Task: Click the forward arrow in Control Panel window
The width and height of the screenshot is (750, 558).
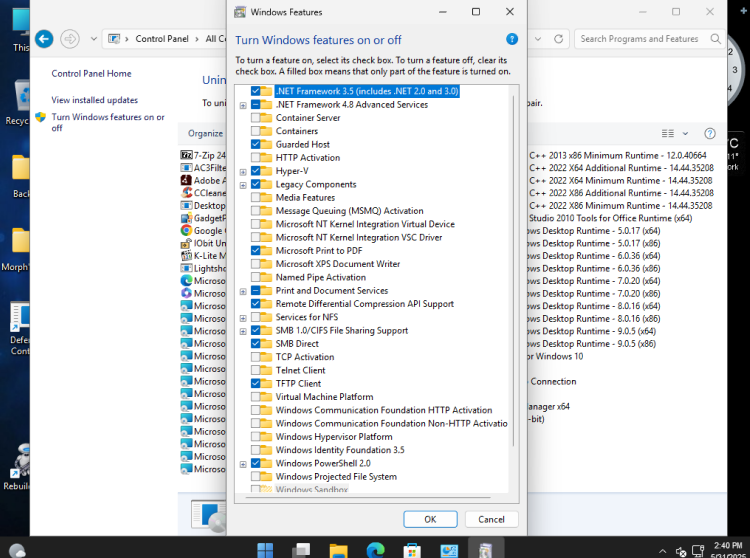Action: click(70, 39)
